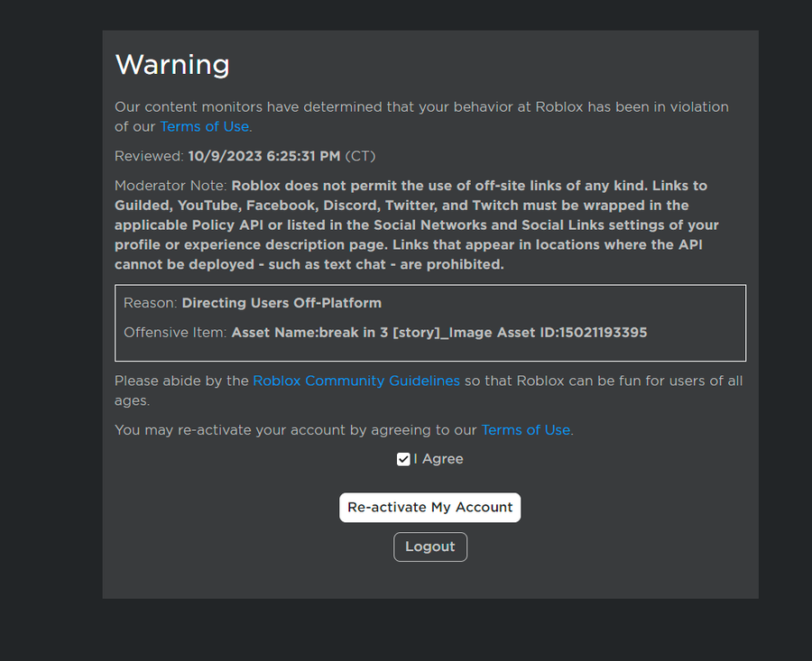Viewport: 812px width, 661px height.
Task: Click the "Moderator Note:" label
Action: 171,186
